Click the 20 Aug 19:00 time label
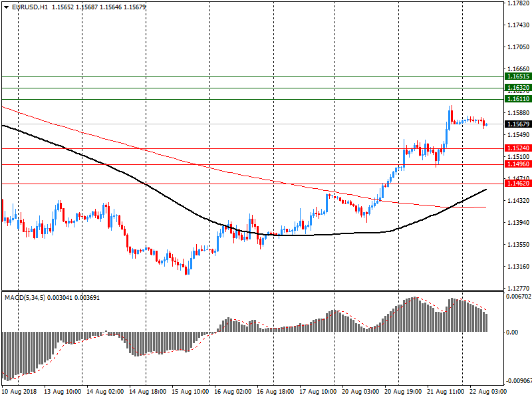Viewport: 532px width, 399px height. coord(403,392)
